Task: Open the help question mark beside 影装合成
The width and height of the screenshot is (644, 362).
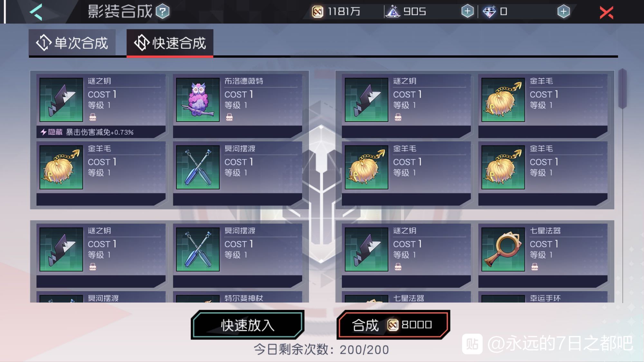Action: coord(163,12)
